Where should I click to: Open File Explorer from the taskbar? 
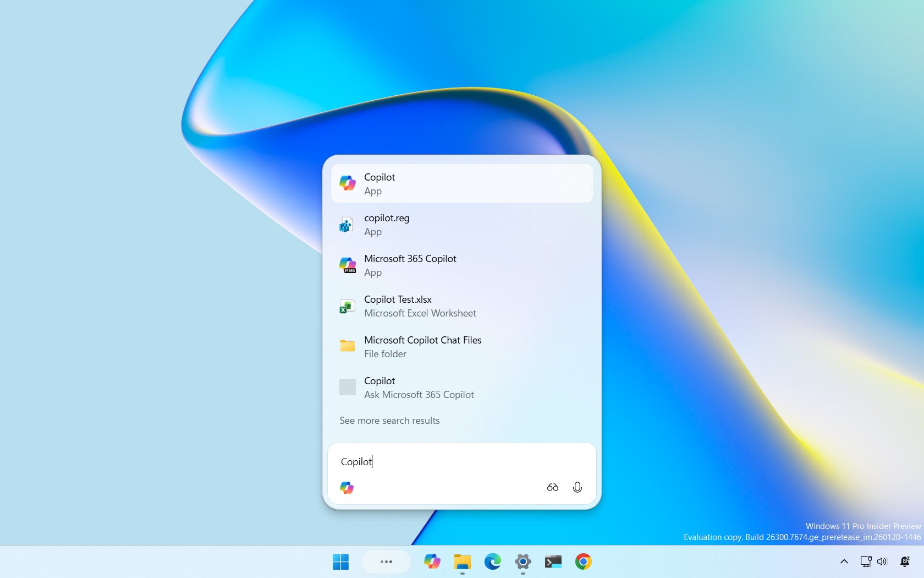[463, 561]
